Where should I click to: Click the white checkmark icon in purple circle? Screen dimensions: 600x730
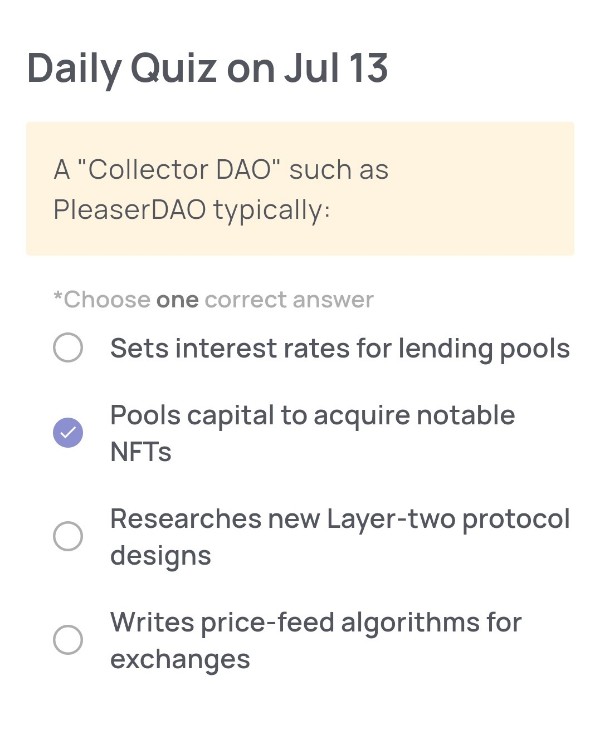68,433
